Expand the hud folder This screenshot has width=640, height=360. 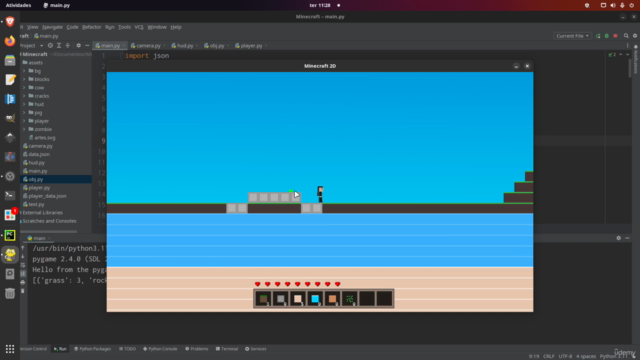pyautogui.click(x=24, y=104)
